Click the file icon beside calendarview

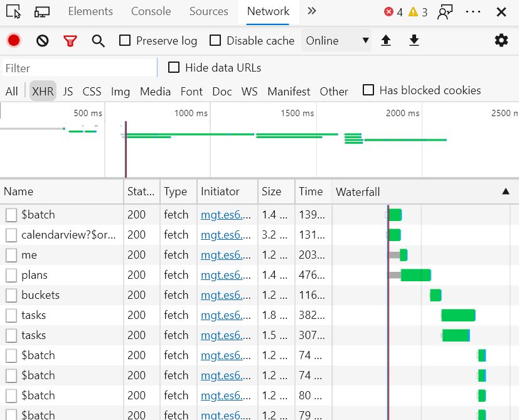coord(11,235)
